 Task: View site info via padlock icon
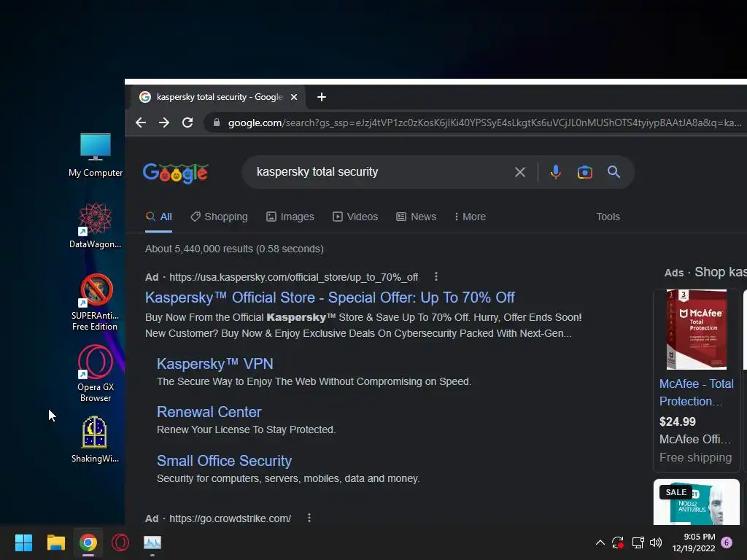pos(217,122)
